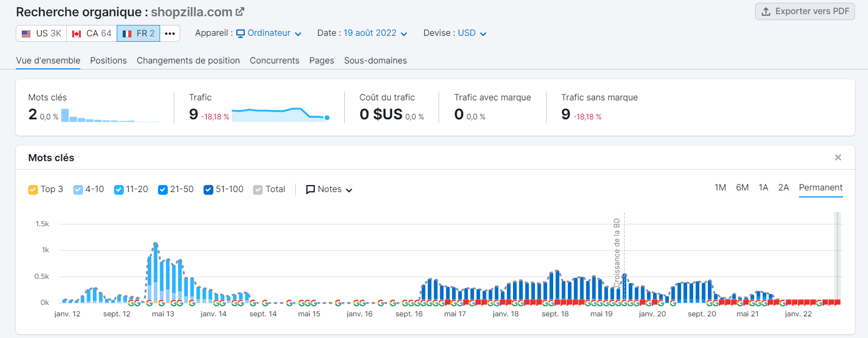Viewport: 868px width, 338px height.
Task: Disable the 51-100 positions checkbox
Action: point(208,189)
